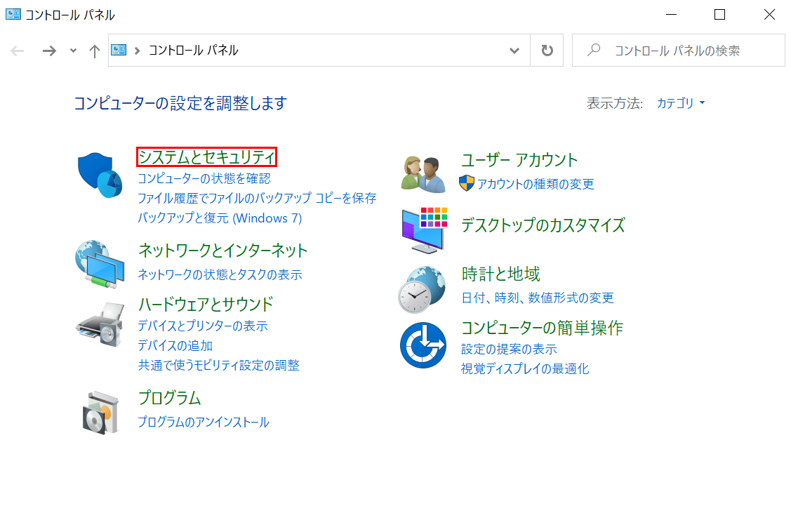
Task: Click プログラムのアンインストール link
Action: (204, 422)
